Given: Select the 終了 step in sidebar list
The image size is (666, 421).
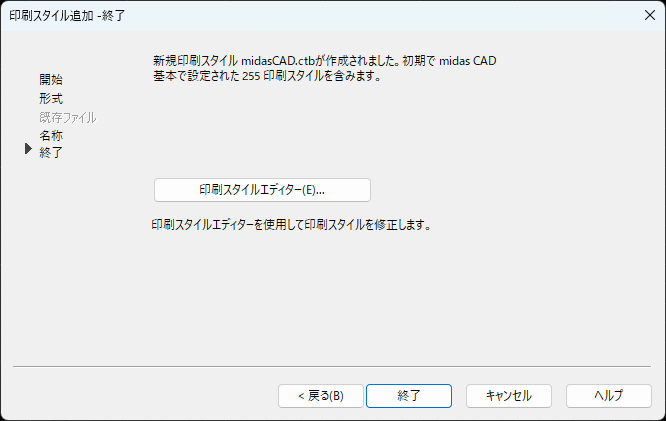Looking at the screenshot, I should [x=51, y=152].
